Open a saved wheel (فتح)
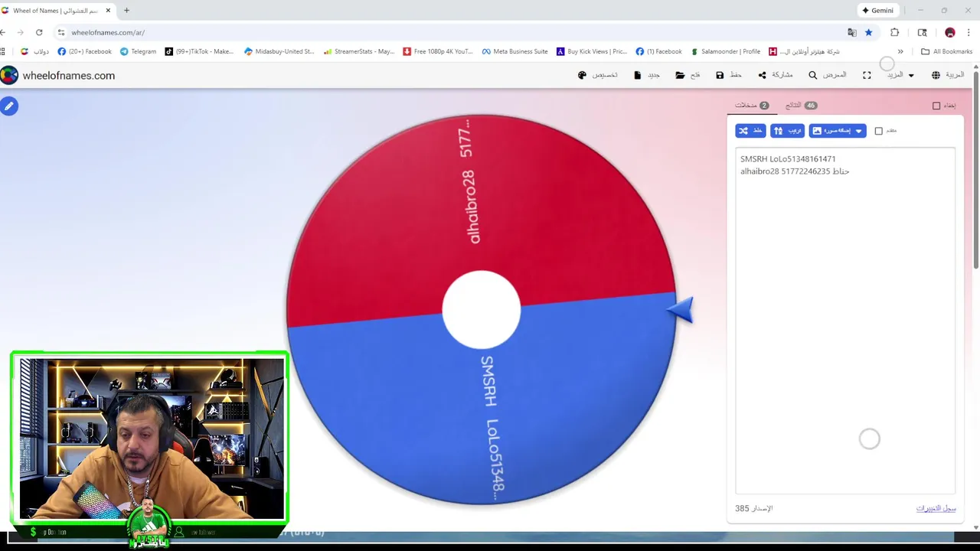The image size is (980, 551). 688,75
